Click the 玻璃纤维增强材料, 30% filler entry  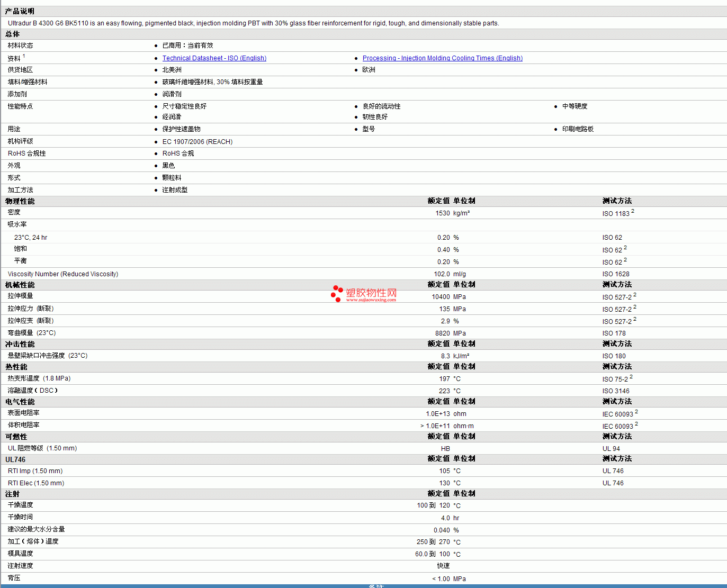(213, 82)
